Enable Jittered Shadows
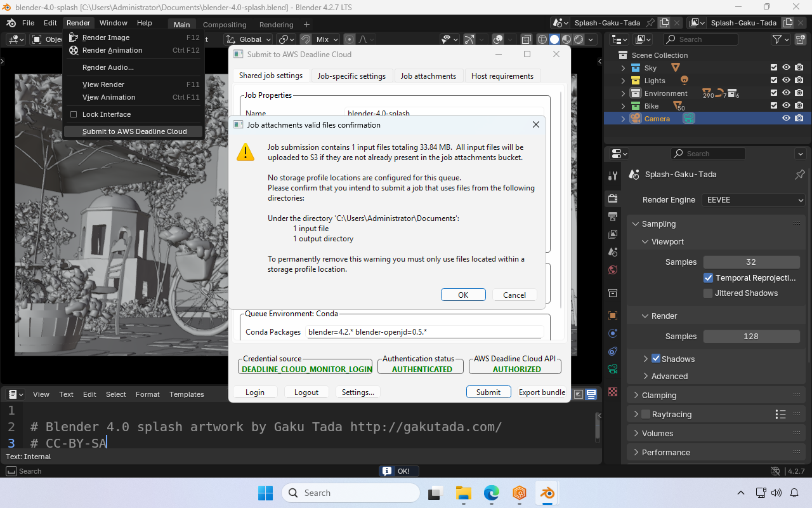Image resolution: width=812 pixels, height=508 pixels. click(708, 293)
